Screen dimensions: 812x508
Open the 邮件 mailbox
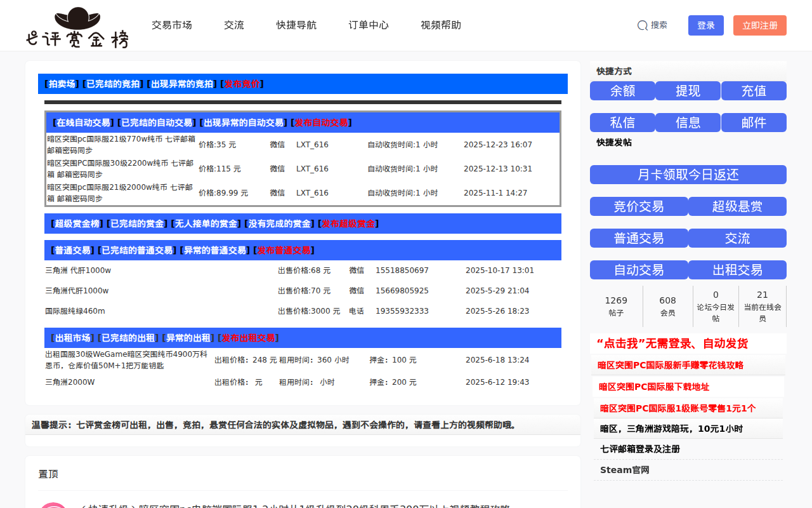pyautogui.click(x=754, y=122)
